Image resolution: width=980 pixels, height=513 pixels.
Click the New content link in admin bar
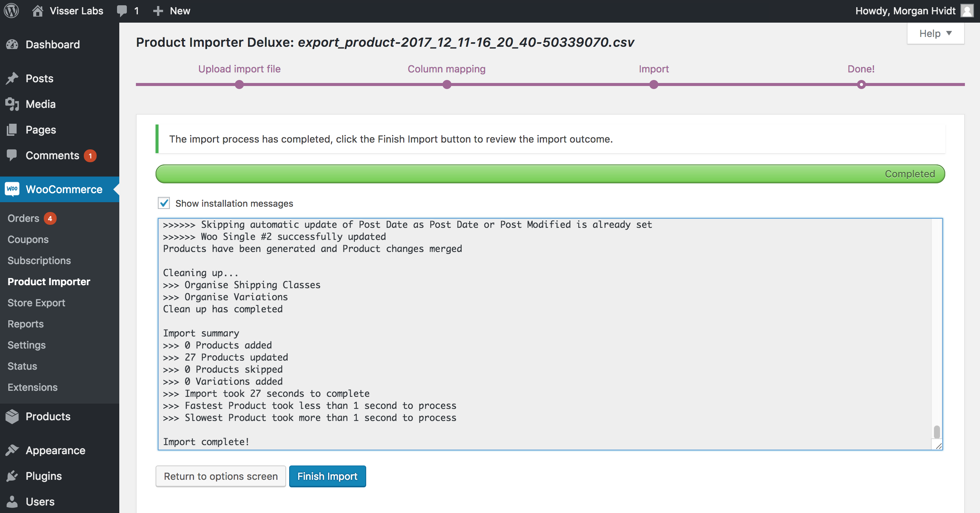pyautogui.click(x=180, y=11)
